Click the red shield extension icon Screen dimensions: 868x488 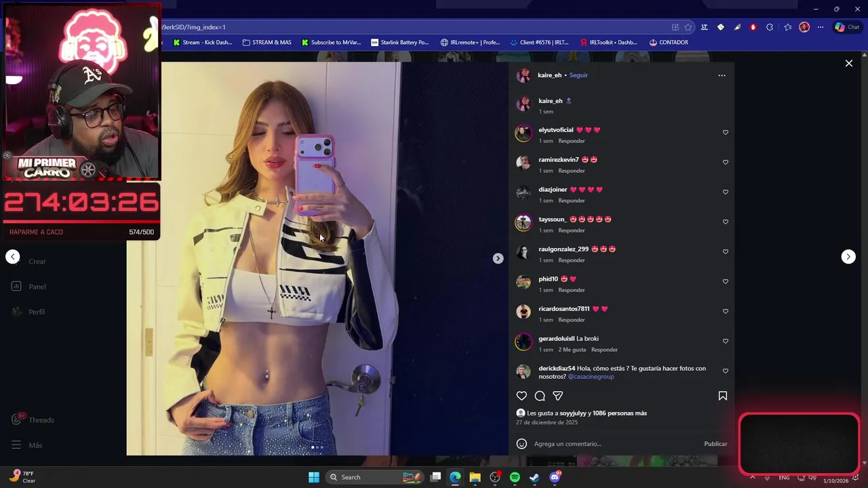tap(753, 27)
